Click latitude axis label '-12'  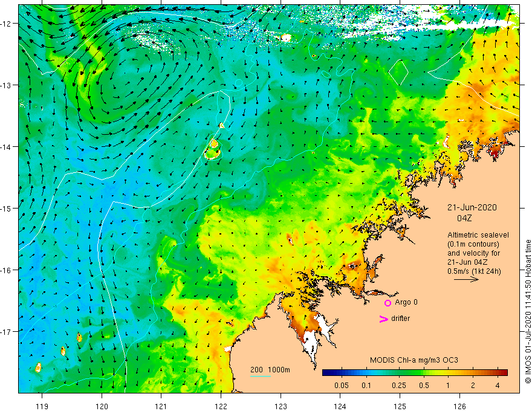6,24
